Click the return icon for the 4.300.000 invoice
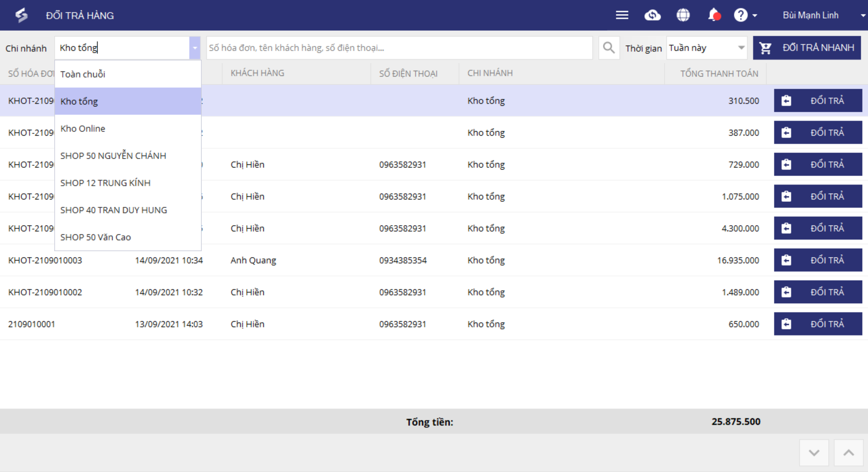The image size is (868, 472). pos(786,228)
